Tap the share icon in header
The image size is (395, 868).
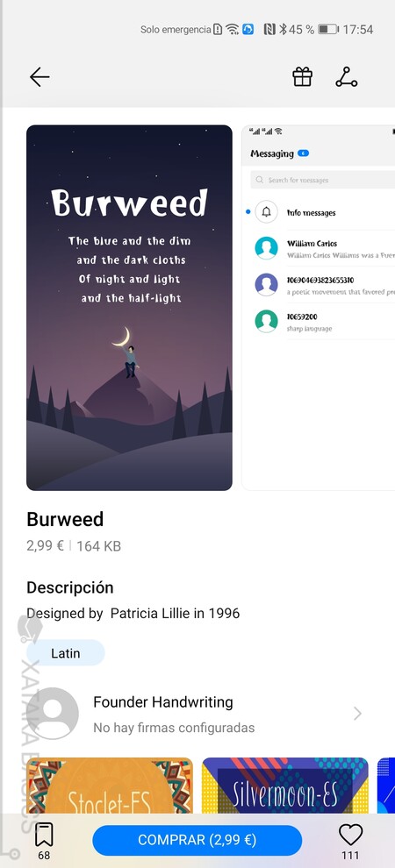click(346, 77)
